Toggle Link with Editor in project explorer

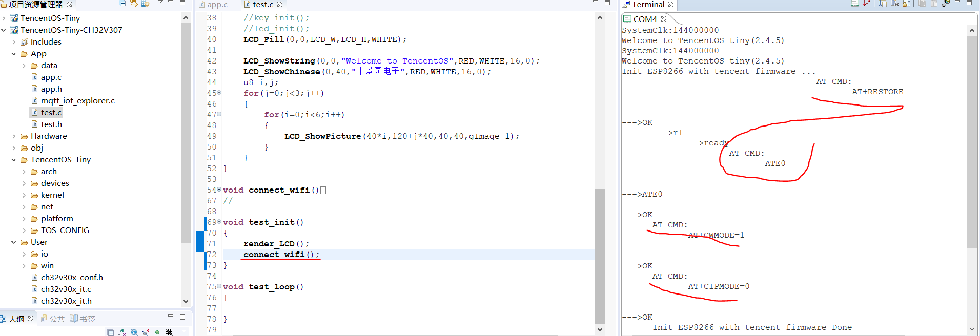tap(134, 3)
